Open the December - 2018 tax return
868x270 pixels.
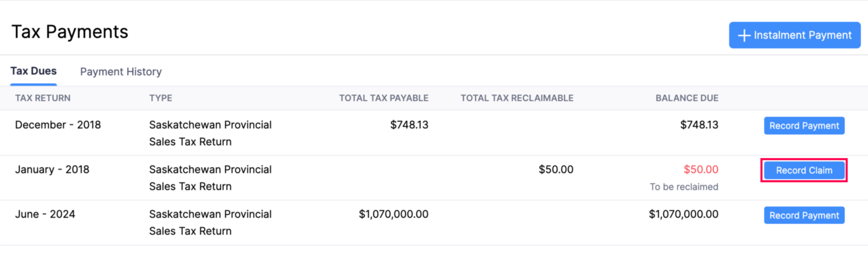tap(58, 125)
